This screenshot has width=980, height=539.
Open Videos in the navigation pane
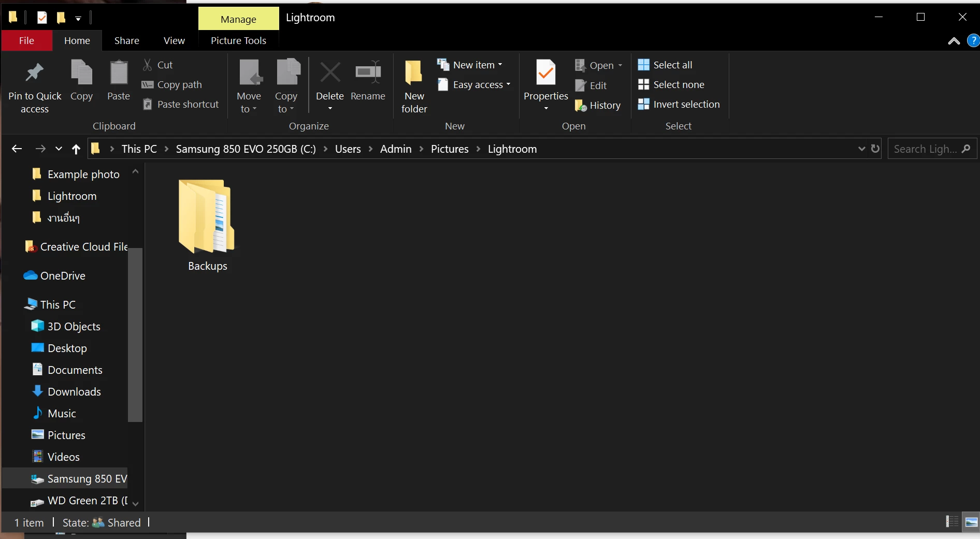point(55,457)
